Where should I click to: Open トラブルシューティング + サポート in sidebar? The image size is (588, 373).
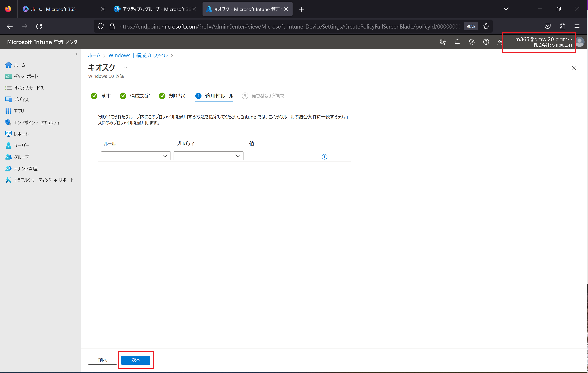click(x=39, y=180)
